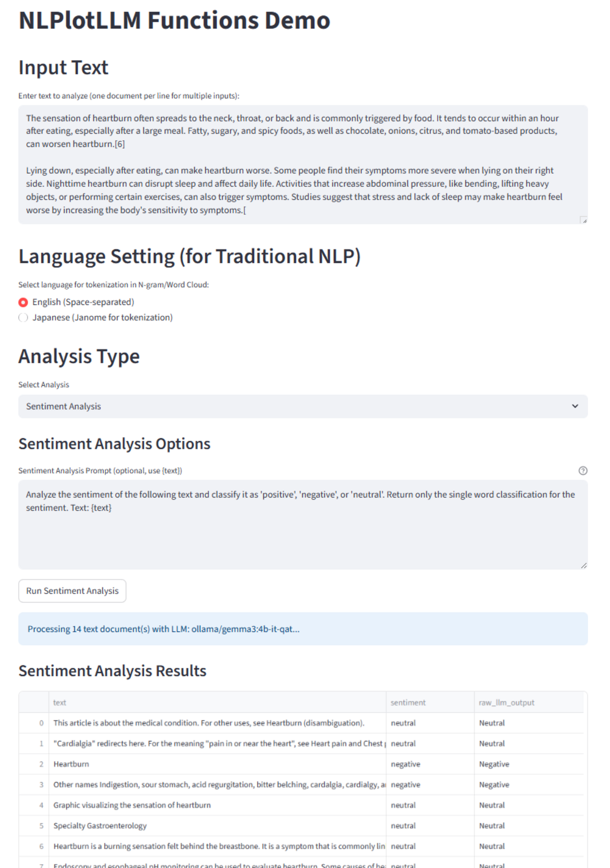Click the resize grip of the prompt text area
Image resolution: width=610 pixels, height=868 pixels.
point(584,566)
